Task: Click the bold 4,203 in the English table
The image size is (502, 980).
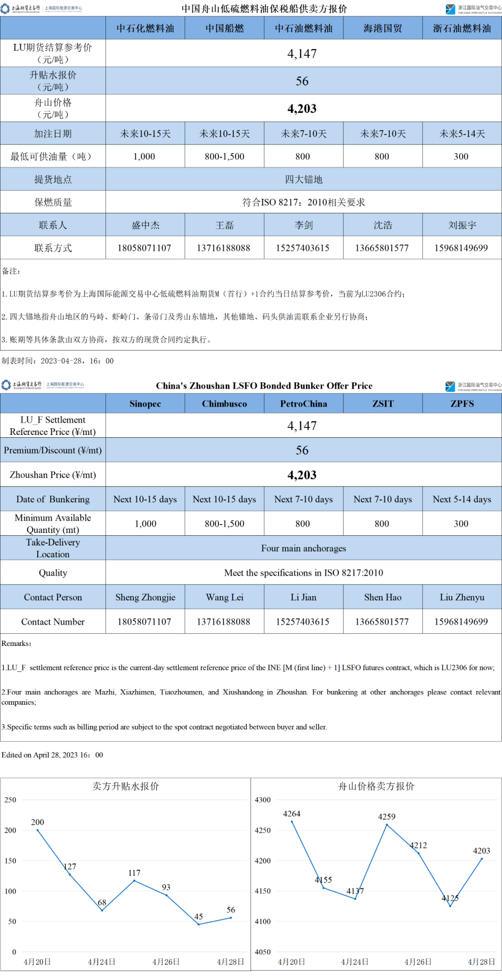Action: pos(302,475)
